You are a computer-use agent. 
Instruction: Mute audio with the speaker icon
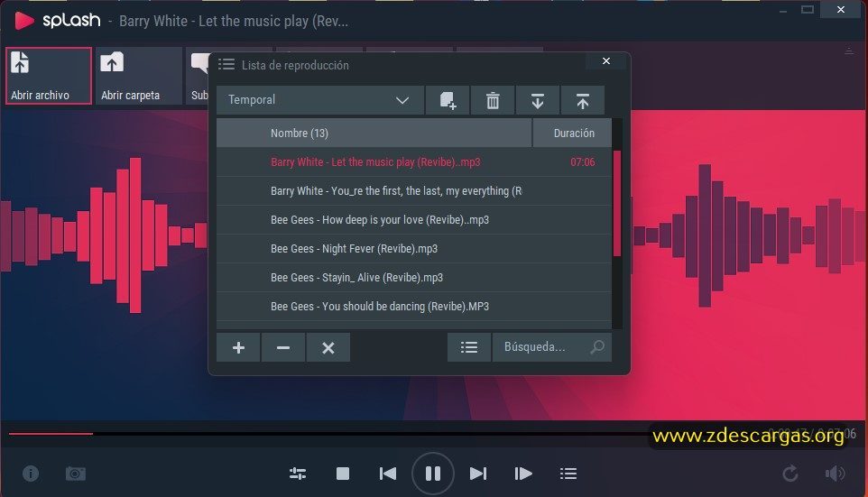tap(835, 474)
